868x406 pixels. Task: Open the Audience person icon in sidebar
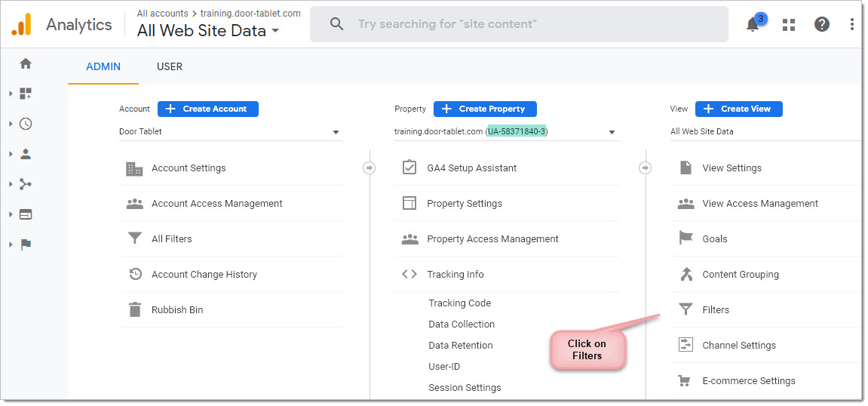pos(26,154)
